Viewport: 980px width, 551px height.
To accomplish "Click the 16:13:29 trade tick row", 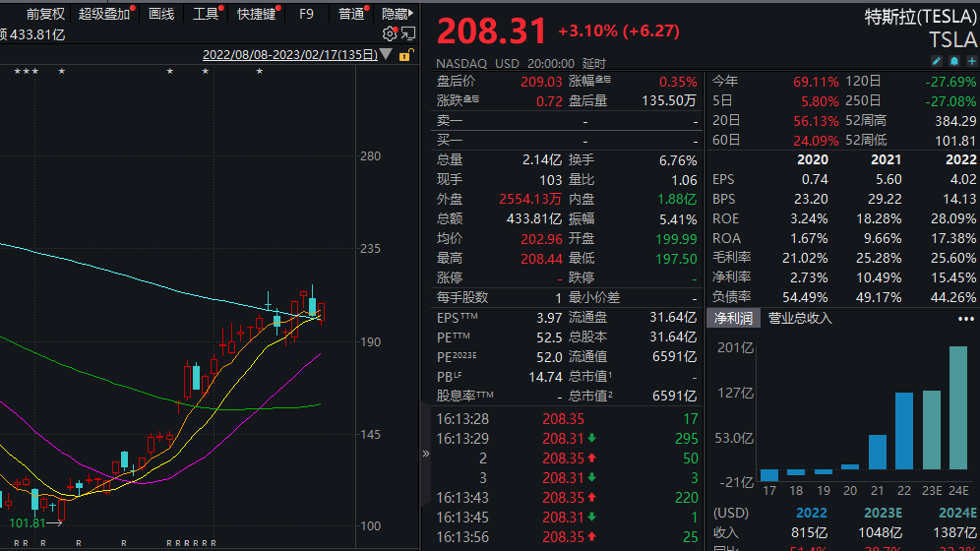I will coord(567,439).
